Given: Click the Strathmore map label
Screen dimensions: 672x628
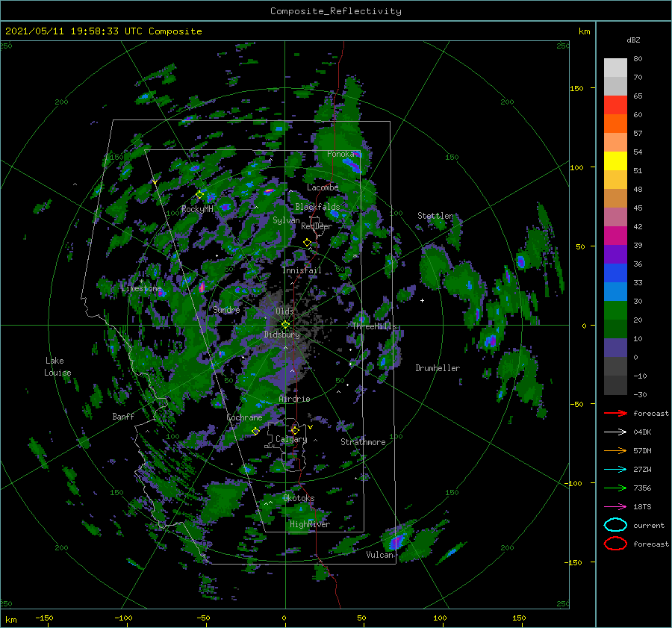Looking at the screenshot, I should click(x=363, y=442).
